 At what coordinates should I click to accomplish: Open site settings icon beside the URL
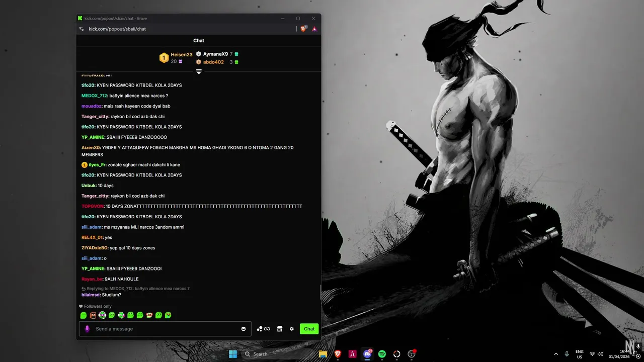82,29
